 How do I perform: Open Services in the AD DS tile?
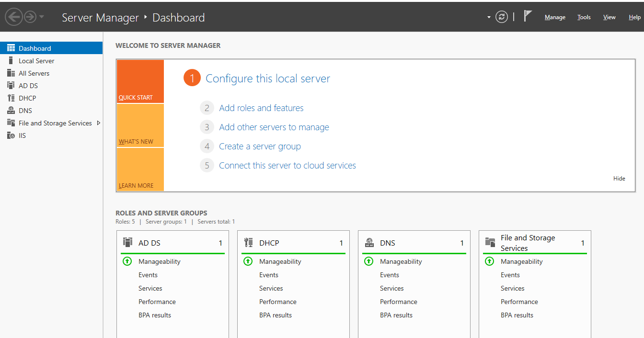(x=150, y=288)
